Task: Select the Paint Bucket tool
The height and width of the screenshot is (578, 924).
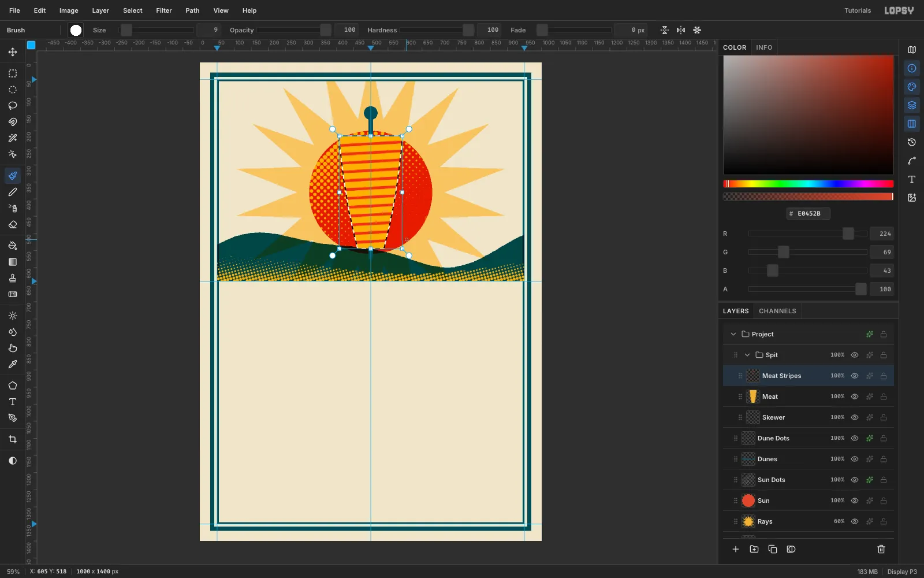Action: coord(13,246)
